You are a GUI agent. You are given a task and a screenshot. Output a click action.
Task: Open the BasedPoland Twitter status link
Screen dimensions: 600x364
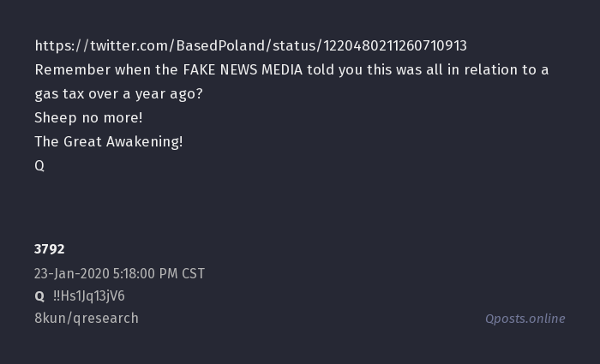pos(250,45)
